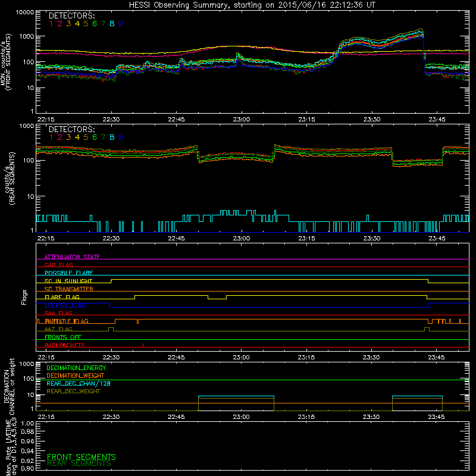This screenshot has height=476, width=476.
Task: Select blue detector 9 in the front segments legend
Action: 121,23
